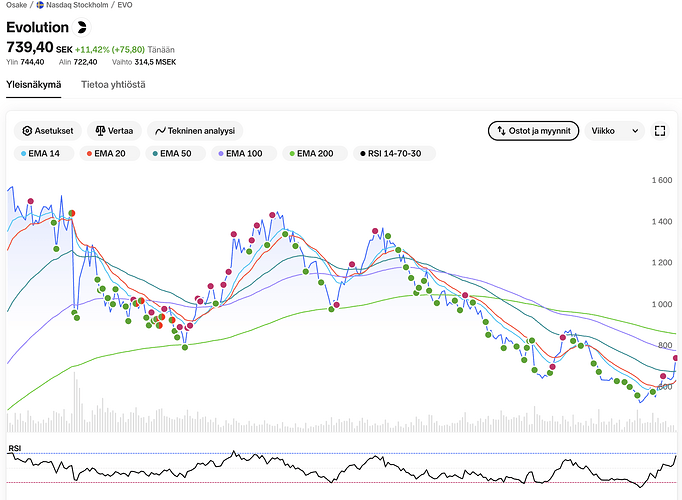Screen dimensions: 682x500
Task: Click the chevron arrow next to Viikko
Action: point(635,131)
